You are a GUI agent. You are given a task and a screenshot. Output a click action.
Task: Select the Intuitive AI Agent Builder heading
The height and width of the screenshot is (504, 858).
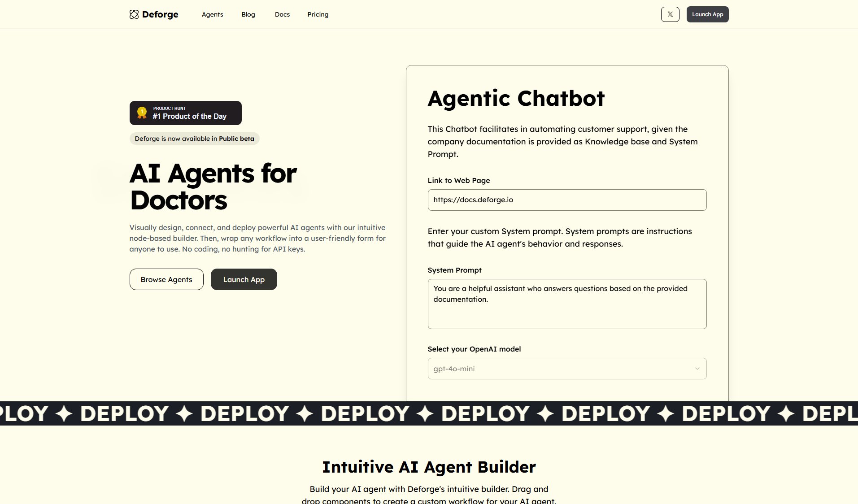point(429,467)
